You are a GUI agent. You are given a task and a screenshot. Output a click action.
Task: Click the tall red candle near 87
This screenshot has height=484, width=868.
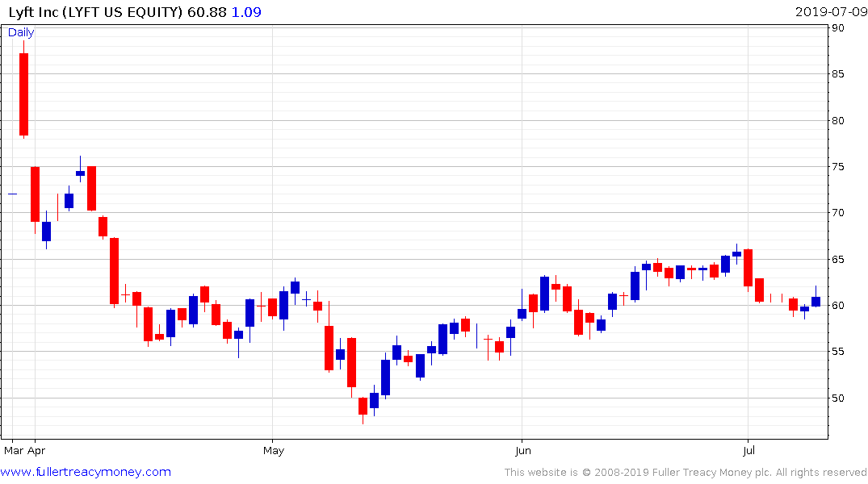23,94
